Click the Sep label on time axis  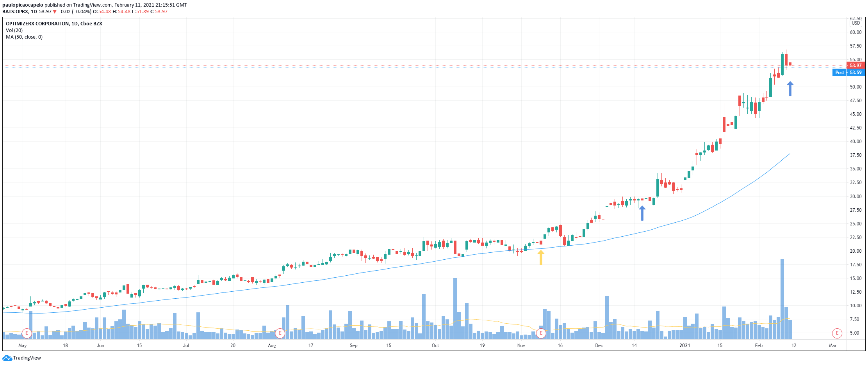point(353,346)
